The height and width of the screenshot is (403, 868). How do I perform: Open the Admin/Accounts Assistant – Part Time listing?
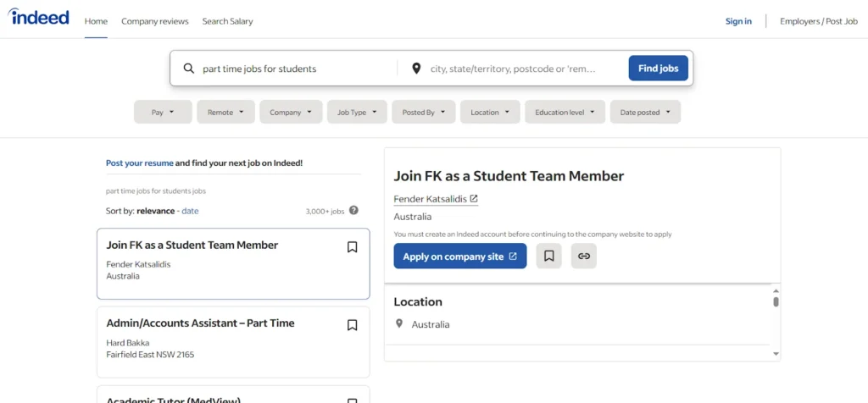point(233,342)
